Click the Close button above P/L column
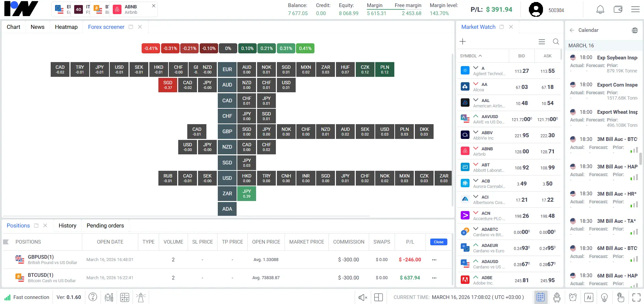The height and width of the screenshot is (304, 644). tap(438, 242)
